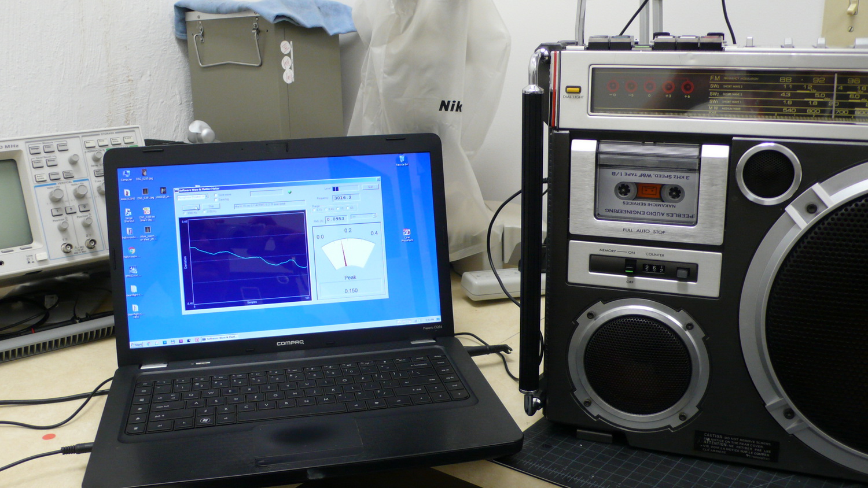Click the RMS value field showing 0.0953
This screenshot has width=868, height=488.
click(x=336, y=219)
